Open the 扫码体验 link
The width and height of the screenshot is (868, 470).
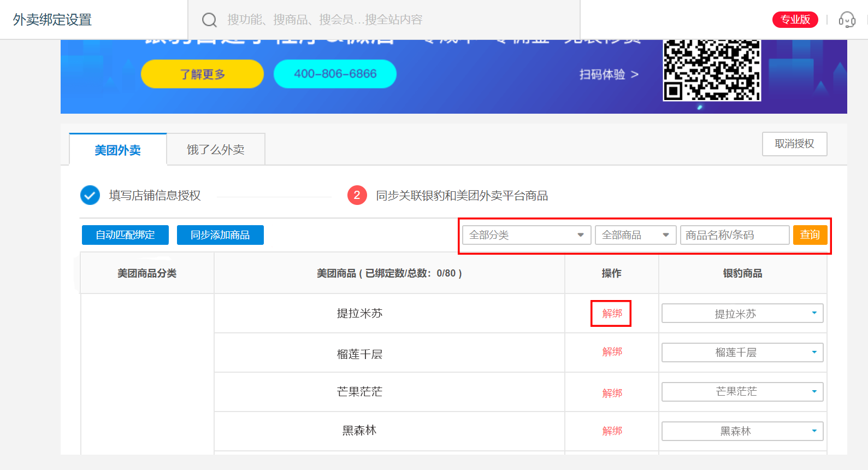point(609,74)
